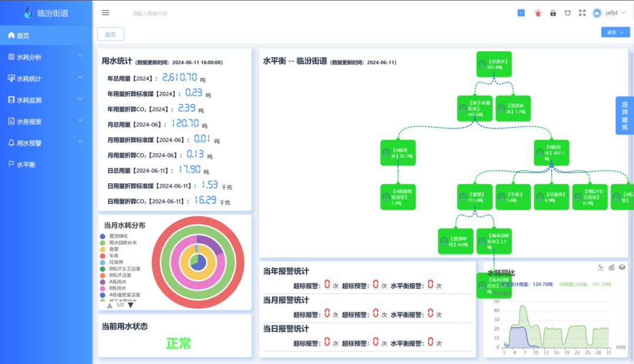Image resolution: width=634 pixels, height=364 pixels.
Task: Click the 总进水 node in water balance tree
Action: coord(494,64)
